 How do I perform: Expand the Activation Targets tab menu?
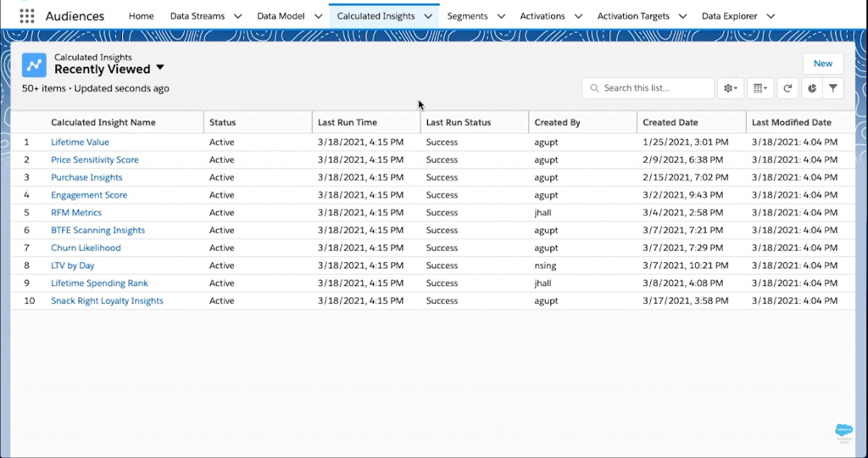pos(682,16)
